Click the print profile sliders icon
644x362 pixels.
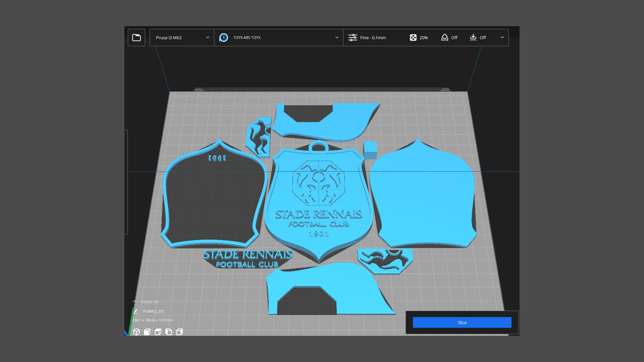coord(353,38)
